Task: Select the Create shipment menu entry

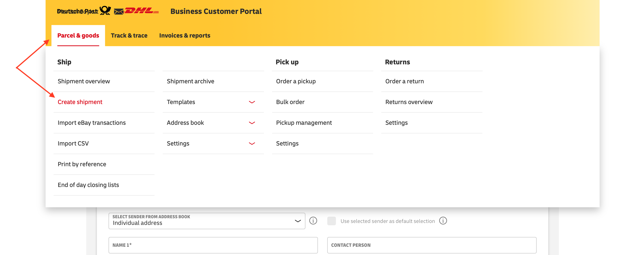Action: point(80,102)
